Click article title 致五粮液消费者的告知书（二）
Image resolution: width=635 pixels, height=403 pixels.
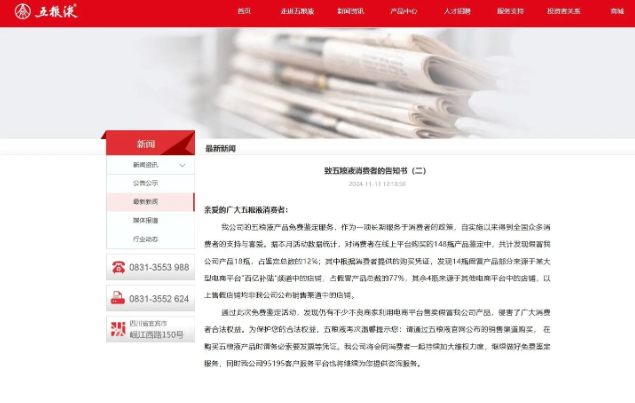pyautogui.click(x=375, y=171)
